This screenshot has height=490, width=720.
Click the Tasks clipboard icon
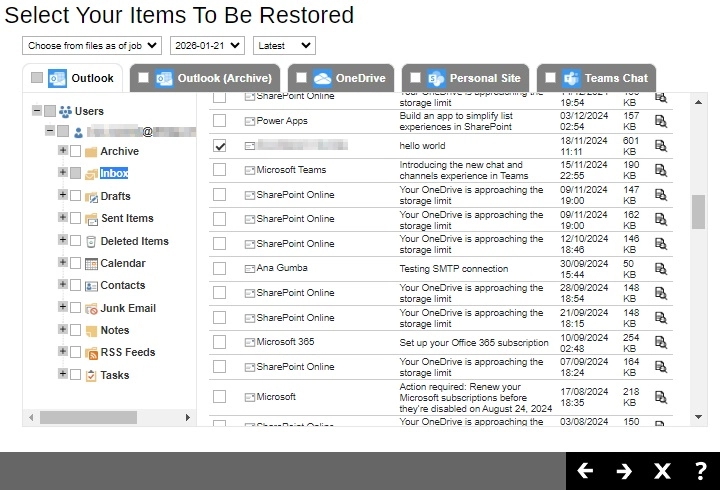pos(91,376)
